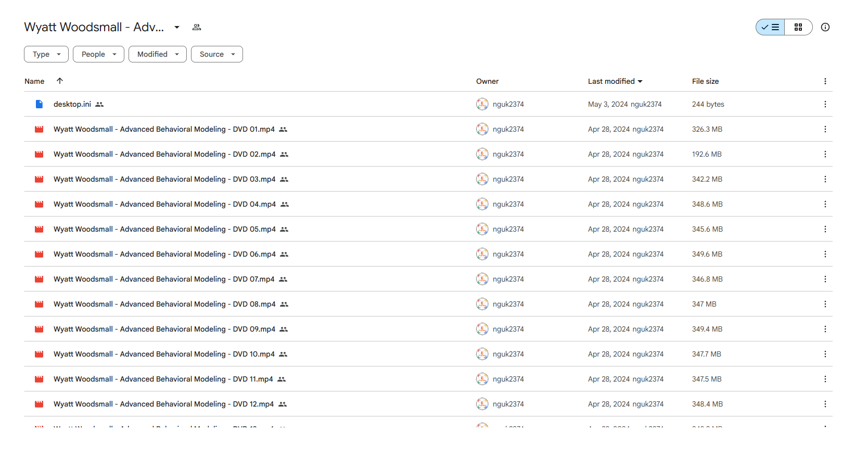Open more actions for DVD 07.mp4
The height and width of the screenshot is (456, 868).
point(825,279)
